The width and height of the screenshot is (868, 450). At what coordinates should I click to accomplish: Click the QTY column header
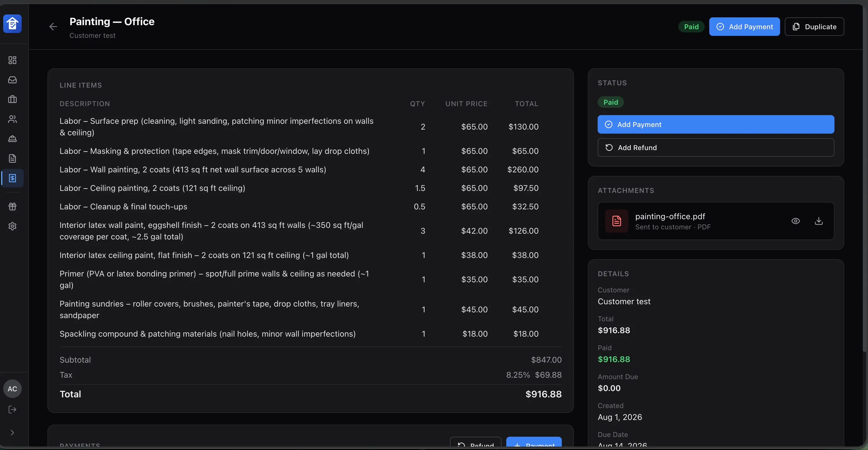click(418, 104)
